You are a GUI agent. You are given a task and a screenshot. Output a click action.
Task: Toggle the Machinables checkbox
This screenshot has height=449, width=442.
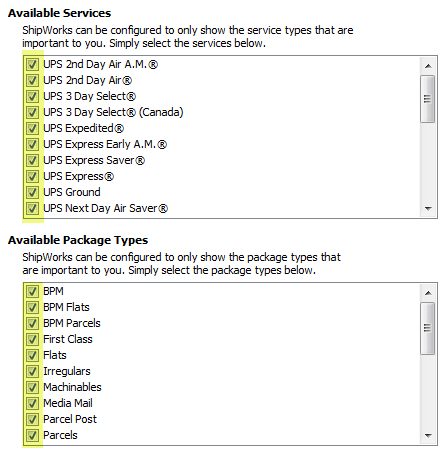pos(32,387)
